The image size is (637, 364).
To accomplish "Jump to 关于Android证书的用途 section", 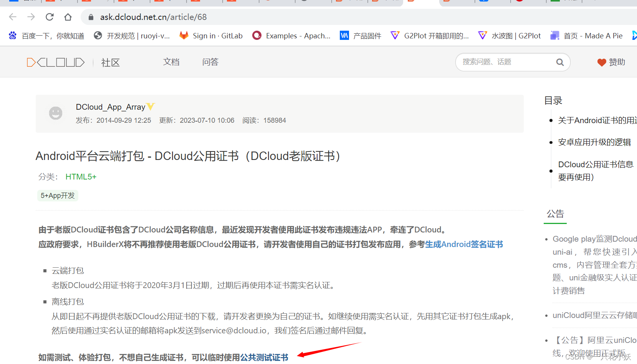I will (597, 120).
